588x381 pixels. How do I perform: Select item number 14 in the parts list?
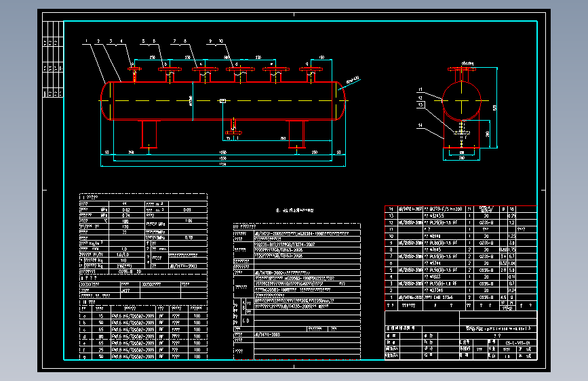pyautogui.click(x=391, y=209)
